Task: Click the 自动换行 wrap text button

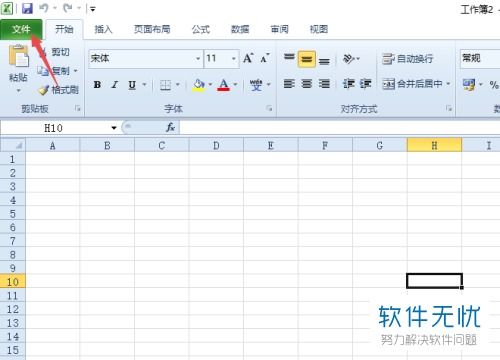Action: pyautogui.click(x=407, y=59)
